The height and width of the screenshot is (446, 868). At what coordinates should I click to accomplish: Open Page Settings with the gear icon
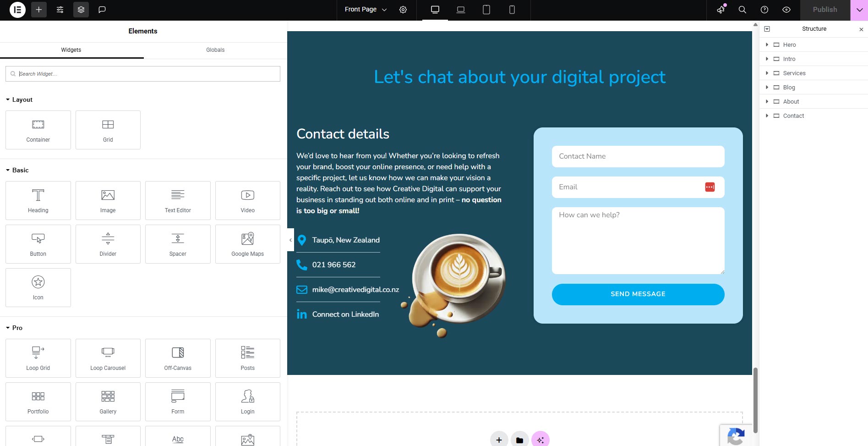(403, 10)
